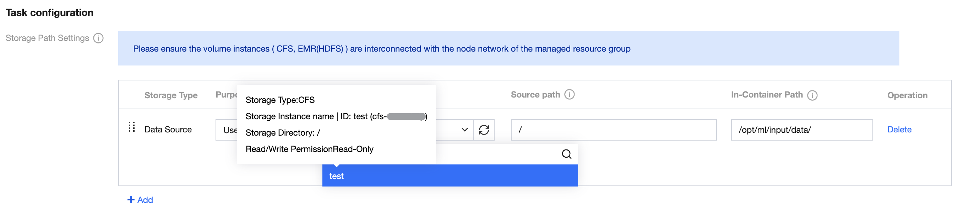This screenshot has width=980, height=210.
Task: Select the test option in dropdown
Action: [450, 176]
